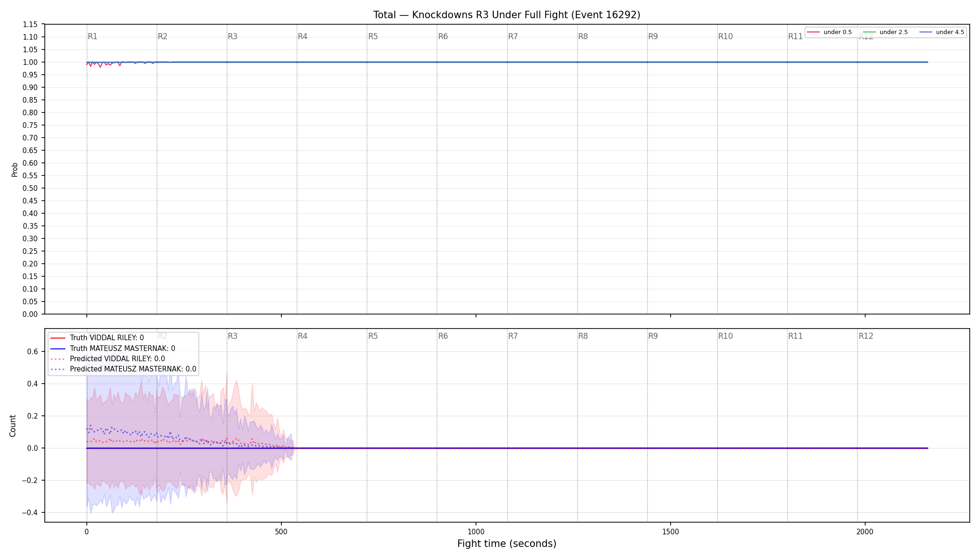980x560 pixels.
Task: Click the R11 round marker in top plot
Action: click(795, 36)
